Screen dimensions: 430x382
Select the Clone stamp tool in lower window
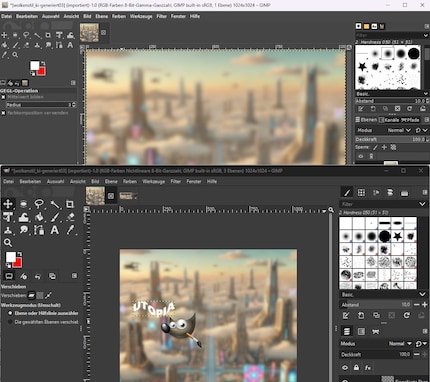point(8,230)
